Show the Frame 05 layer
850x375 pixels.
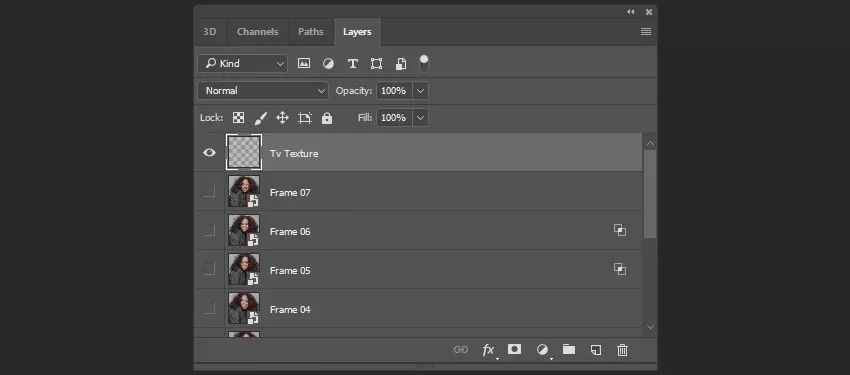(x=209, y=269)
